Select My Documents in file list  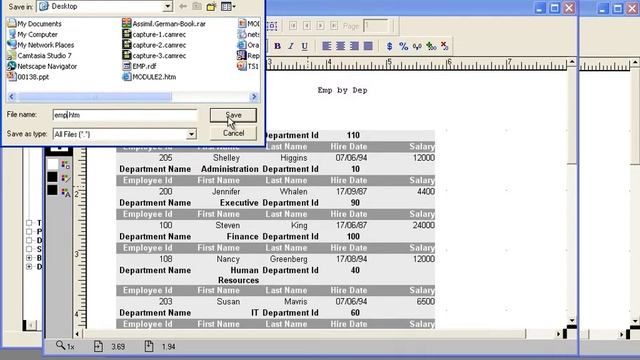tap(34, 24)
